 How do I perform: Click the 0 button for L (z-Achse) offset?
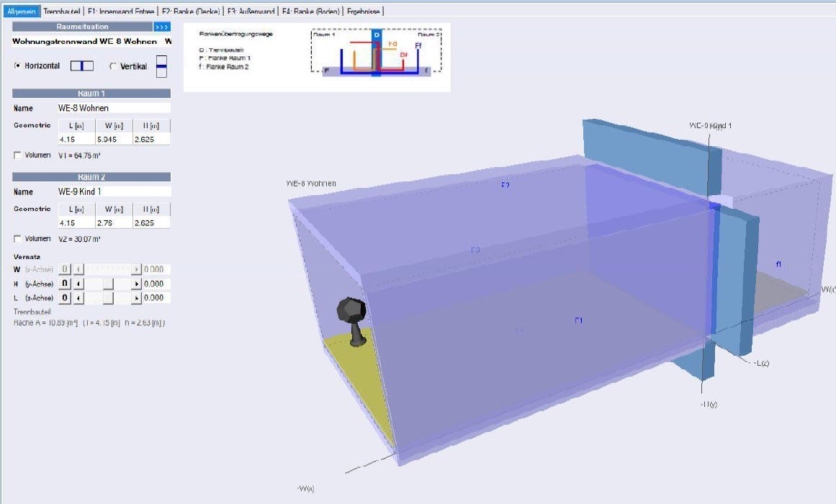click(x=64, y=297)
